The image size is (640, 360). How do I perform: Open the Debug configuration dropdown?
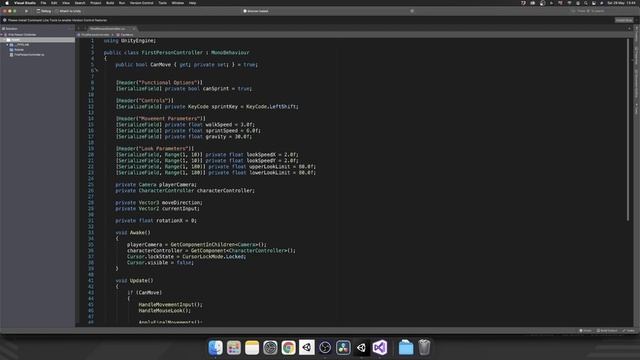[44, 11]
